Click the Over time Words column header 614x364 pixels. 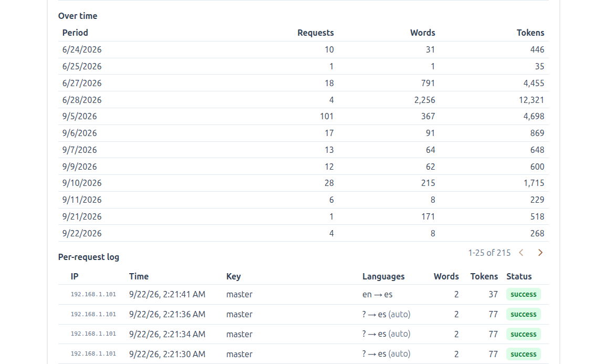[422, 33]
